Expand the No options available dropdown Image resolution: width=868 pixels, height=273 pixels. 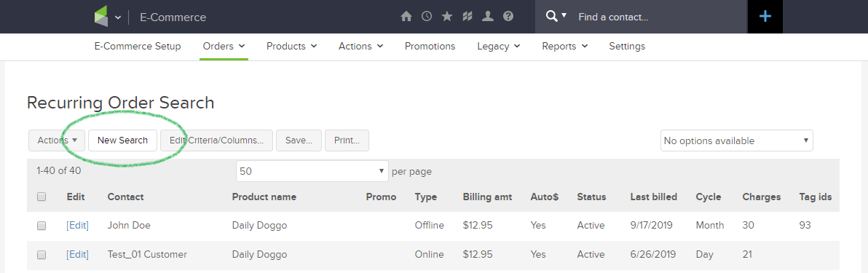[x=737, y=141]
